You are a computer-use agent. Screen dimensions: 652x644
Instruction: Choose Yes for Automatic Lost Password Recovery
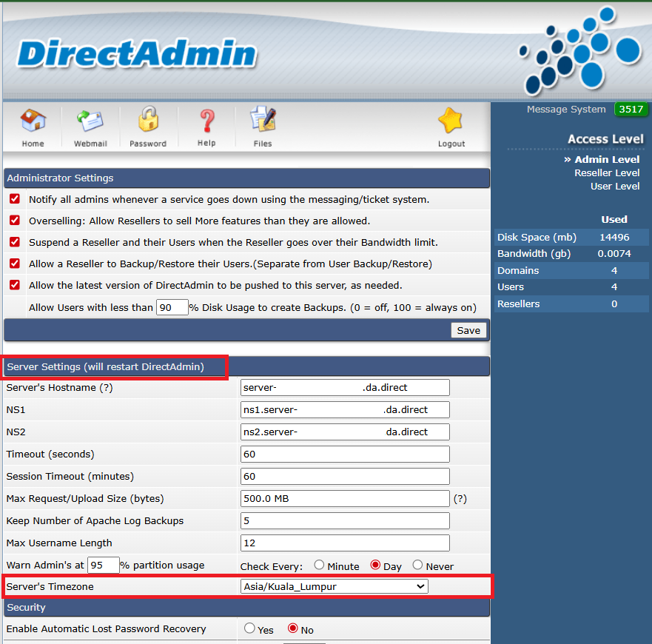point(249,628)
